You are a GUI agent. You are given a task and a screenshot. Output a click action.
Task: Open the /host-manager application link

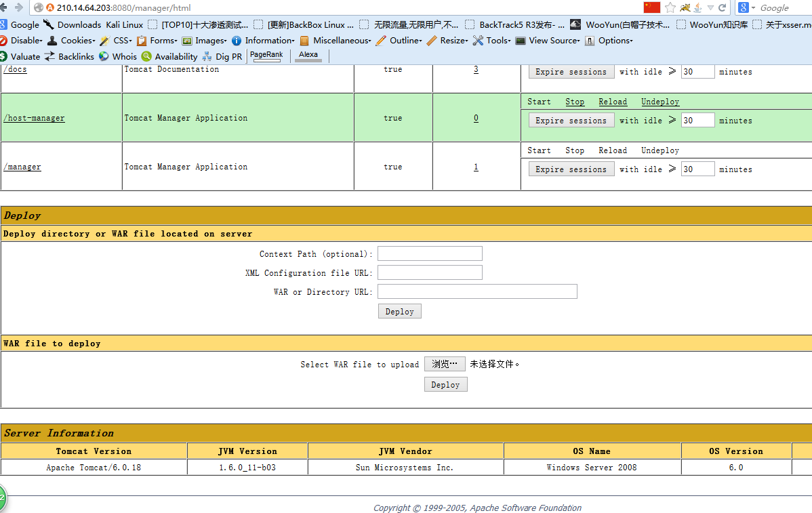point(34,118)
